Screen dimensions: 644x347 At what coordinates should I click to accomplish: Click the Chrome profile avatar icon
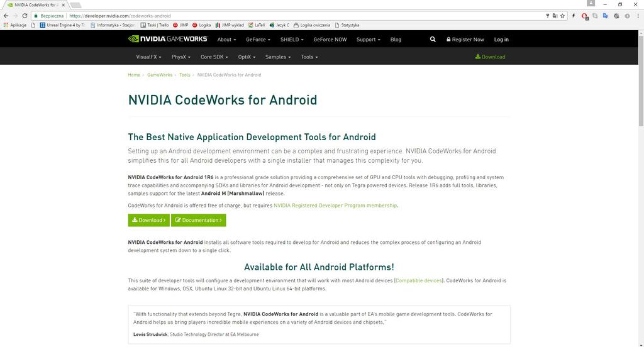point(591,3)
